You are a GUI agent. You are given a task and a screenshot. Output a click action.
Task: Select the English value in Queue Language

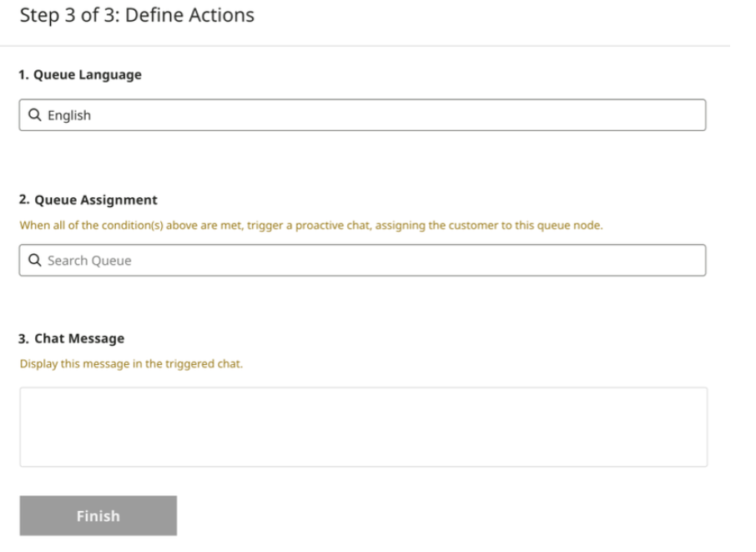[x=69, y=116]
